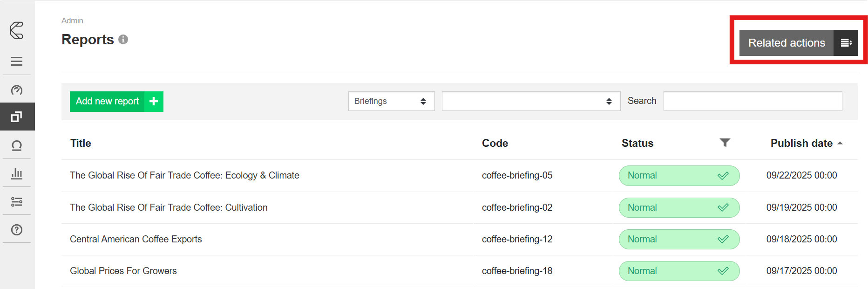The width and height of the screenshot is (868, 289).
Task: Click the info icon beside Reports heading
Action: [123, 40]
